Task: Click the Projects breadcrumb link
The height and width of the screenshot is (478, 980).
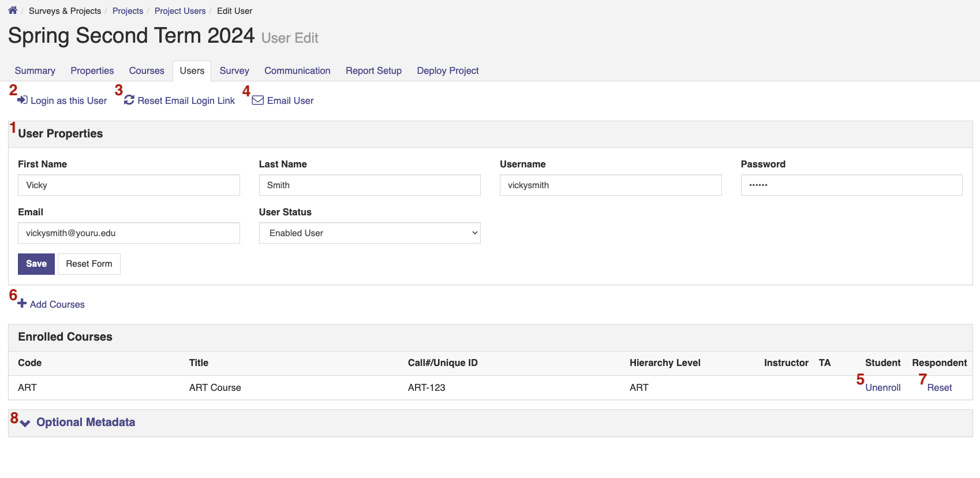Action: tap(128, 11)
